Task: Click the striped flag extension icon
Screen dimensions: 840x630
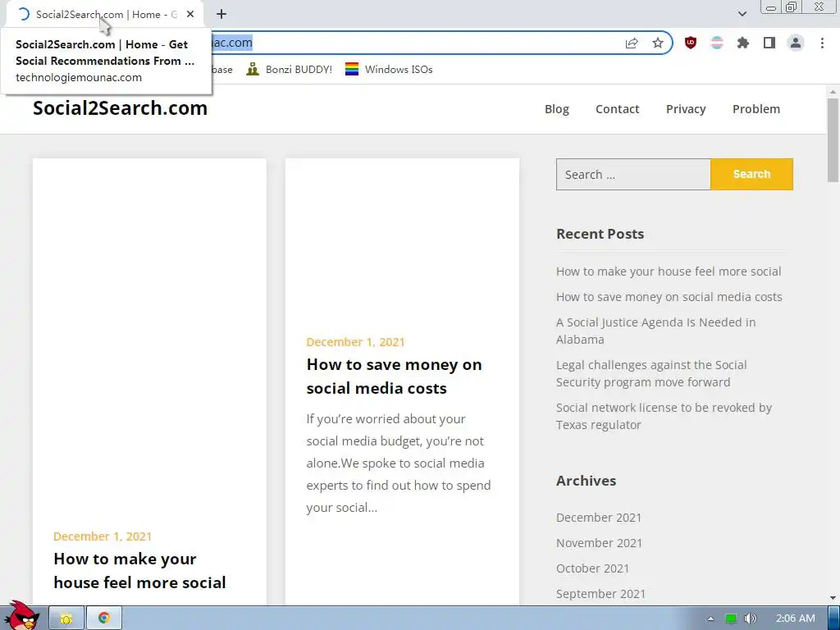Action: pyautogui.click(x=717, y=43)
